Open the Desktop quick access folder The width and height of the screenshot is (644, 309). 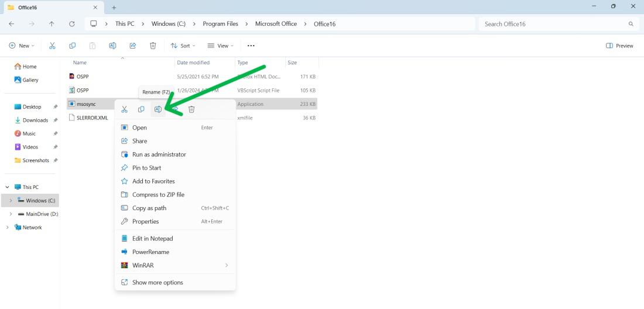[x=28, y=107]
